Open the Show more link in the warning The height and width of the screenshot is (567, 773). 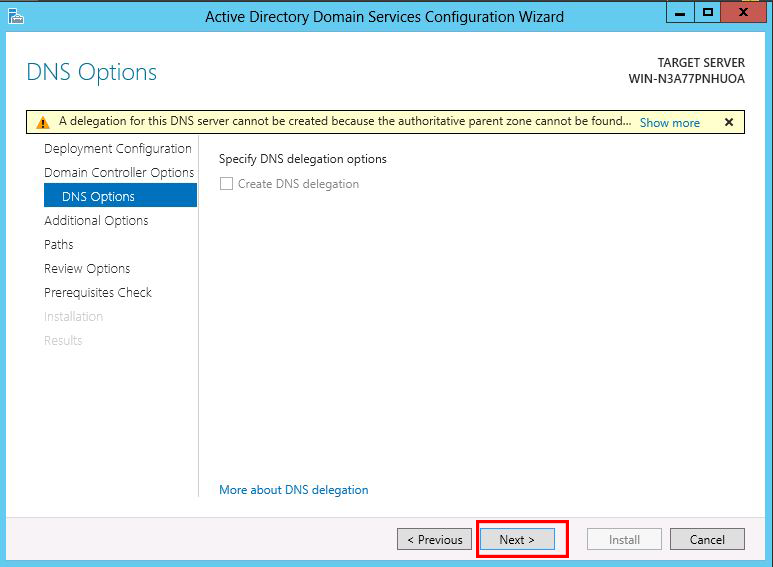(669, 123)
